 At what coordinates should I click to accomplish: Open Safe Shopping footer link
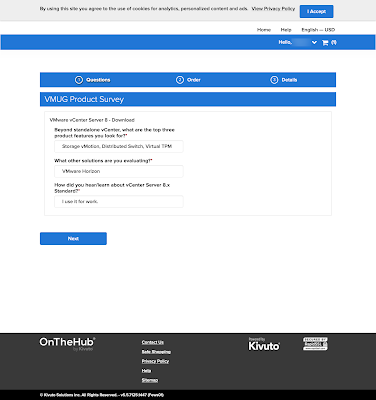[x=156, y=352]
